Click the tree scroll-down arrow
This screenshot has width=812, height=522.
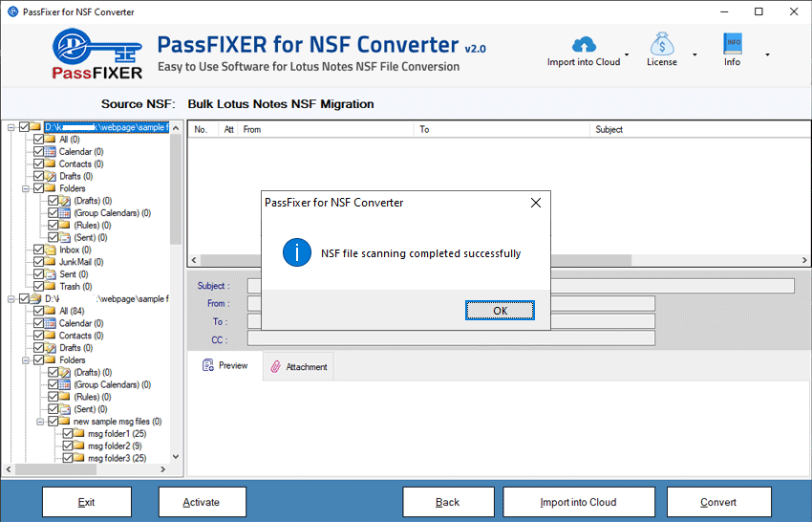[176, 457]
